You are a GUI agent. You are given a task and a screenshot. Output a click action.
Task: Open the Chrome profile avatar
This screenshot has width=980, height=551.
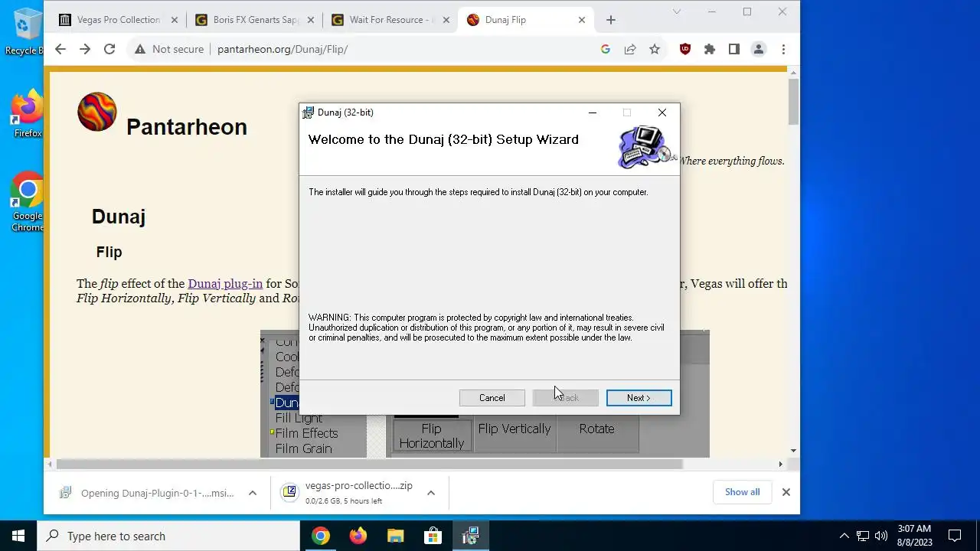pos(759,49)
